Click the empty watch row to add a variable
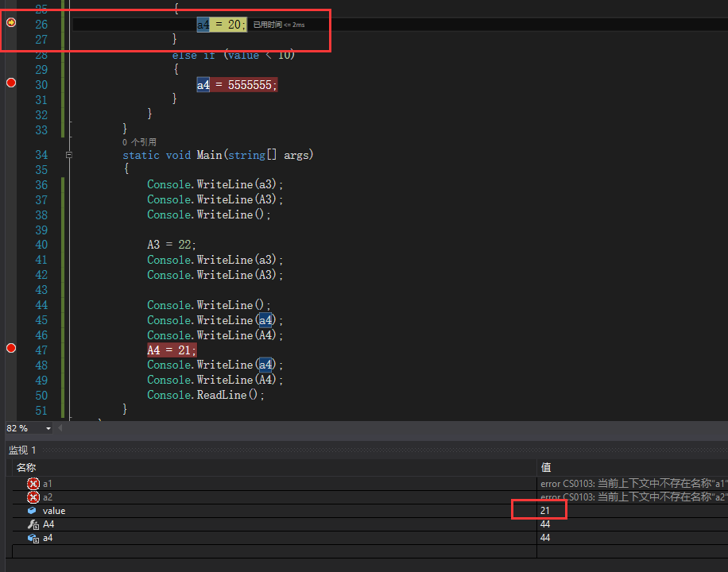Image resolution: width=728 pixels, height=572 pixels. click(x=159, y=551)
